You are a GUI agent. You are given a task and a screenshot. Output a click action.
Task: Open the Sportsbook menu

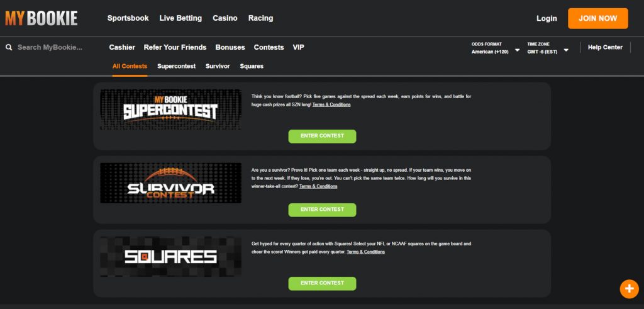[128, 18]
